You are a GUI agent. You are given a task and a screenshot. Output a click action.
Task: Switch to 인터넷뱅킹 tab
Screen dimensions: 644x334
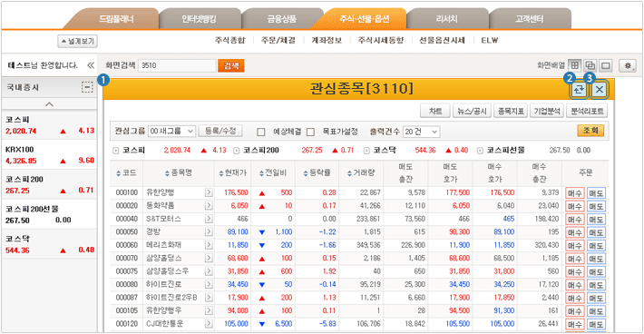point(200,19)
